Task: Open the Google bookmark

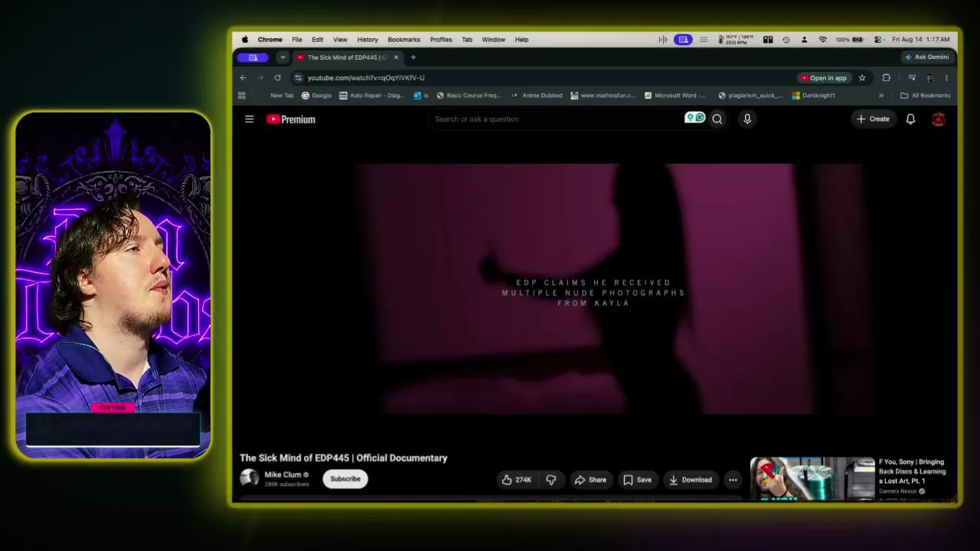Action: 317,96
